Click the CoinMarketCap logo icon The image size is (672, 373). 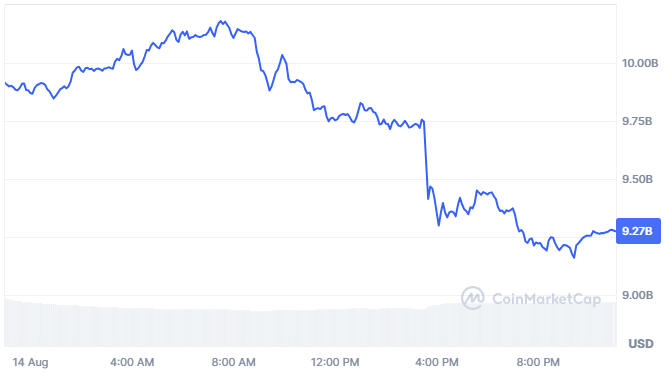coord(473,298)
